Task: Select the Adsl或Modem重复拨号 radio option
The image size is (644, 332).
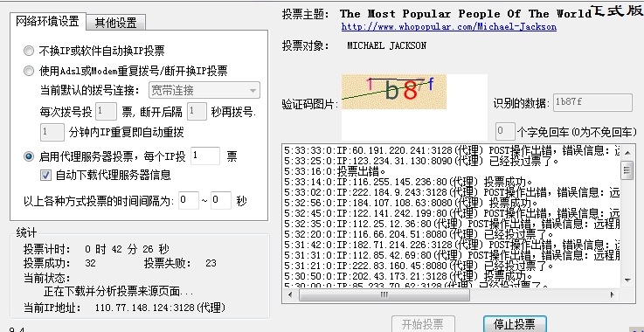Action: (29, 71)
